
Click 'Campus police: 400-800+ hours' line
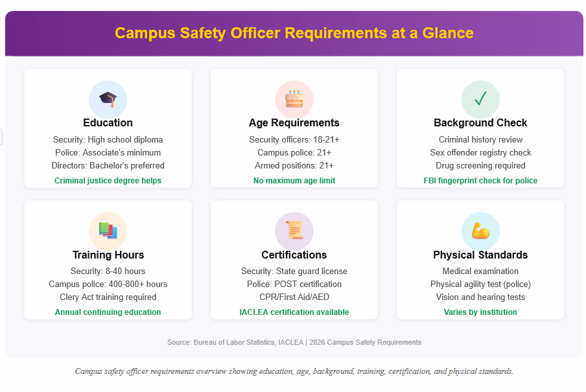point(108,284)
